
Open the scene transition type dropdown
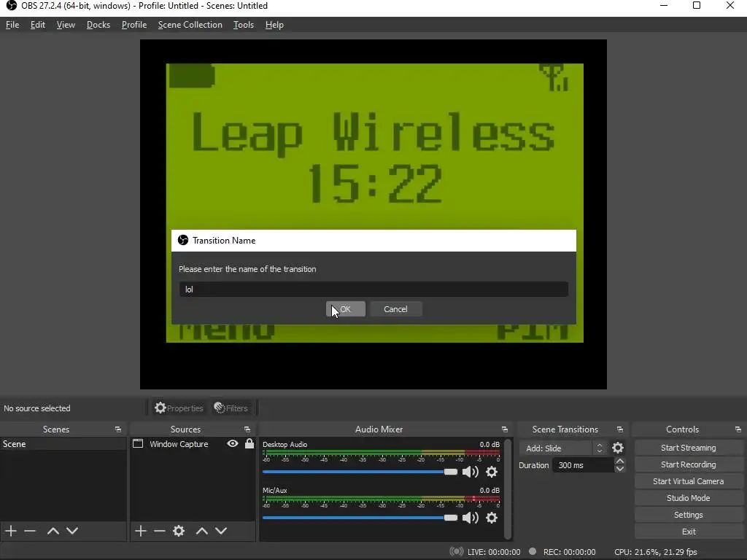pos(563,448)
